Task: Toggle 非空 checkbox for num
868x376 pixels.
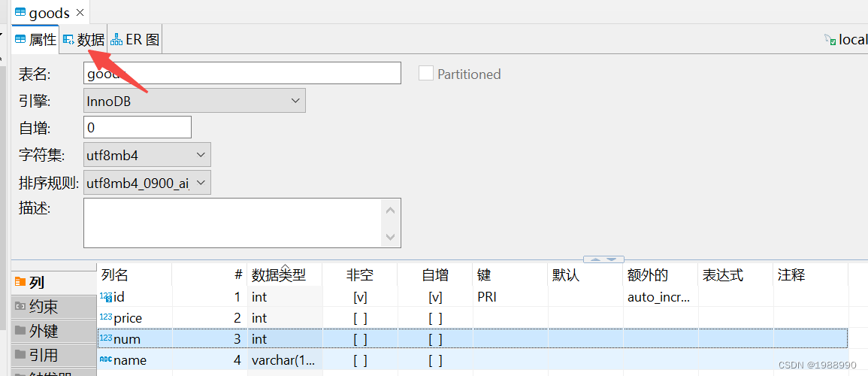Action: [x=361, y=339]
